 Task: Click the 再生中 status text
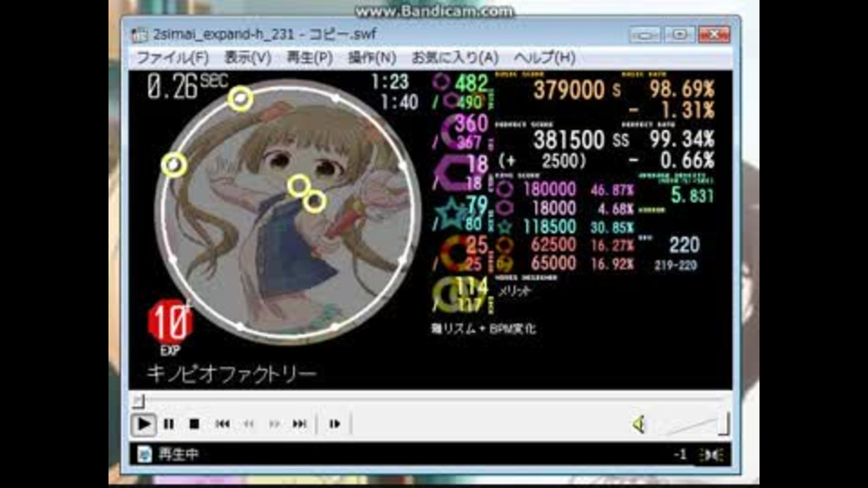tap(178, 455)
